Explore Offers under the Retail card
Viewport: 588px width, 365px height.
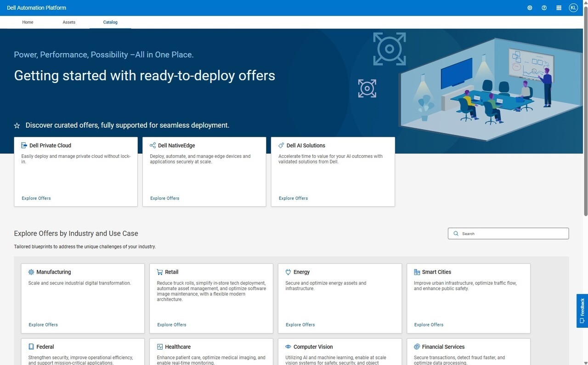pyautogui.click(x=172, y=325)
